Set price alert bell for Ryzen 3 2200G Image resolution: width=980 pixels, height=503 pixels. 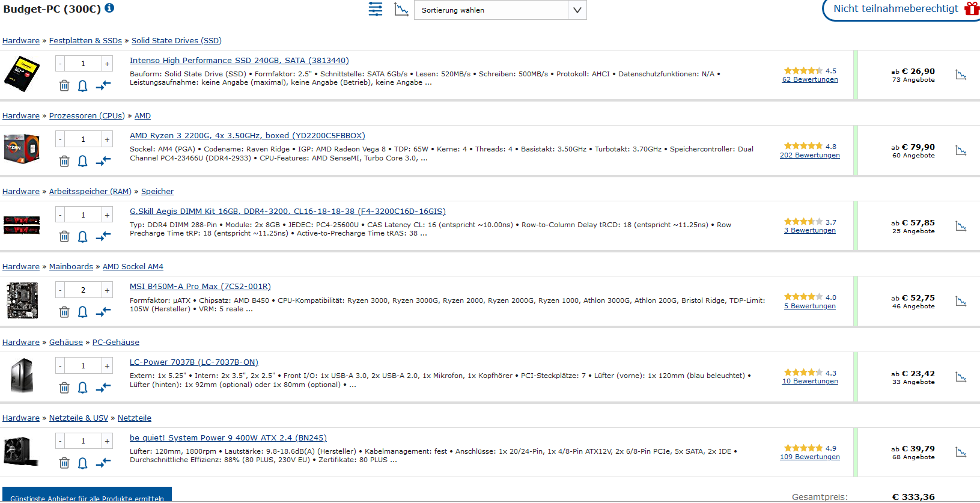pyautogui.click(x=83, y=161)
